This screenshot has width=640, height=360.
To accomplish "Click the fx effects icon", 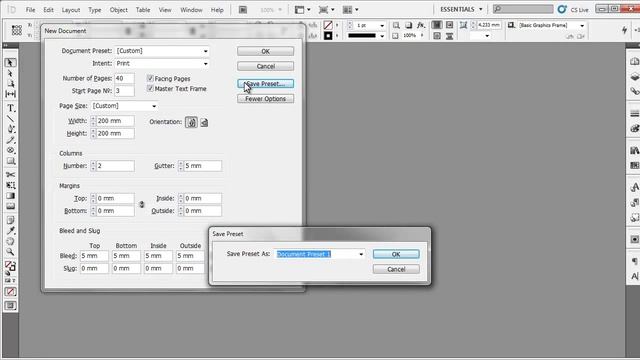I will point(421,25).
